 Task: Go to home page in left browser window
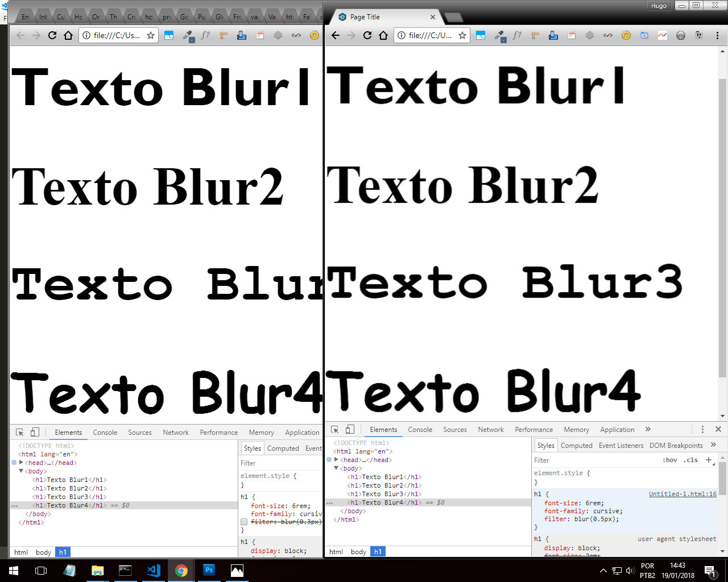click(68, 35)
